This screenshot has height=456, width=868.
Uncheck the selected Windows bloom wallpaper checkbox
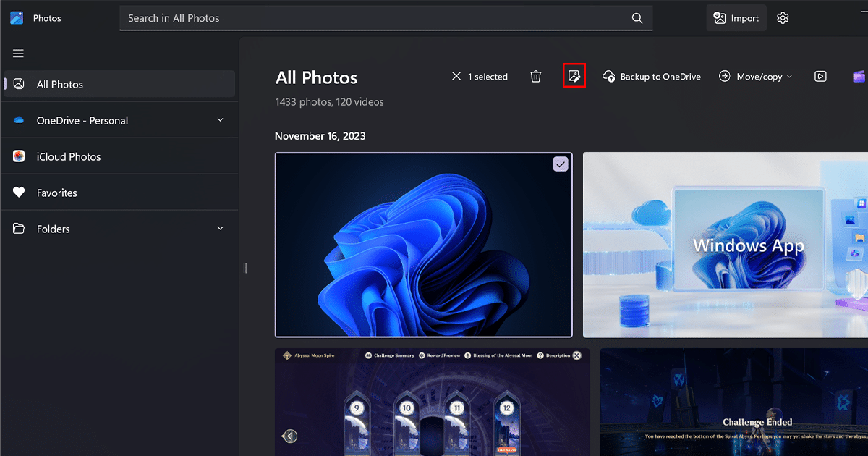tap(561, 164)
